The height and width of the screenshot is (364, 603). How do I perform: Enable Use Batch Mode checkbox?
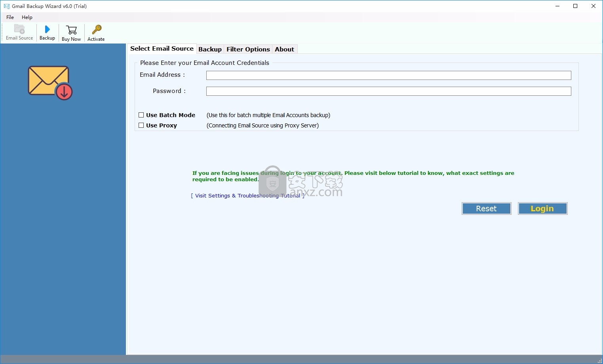(x=141, y=115)
